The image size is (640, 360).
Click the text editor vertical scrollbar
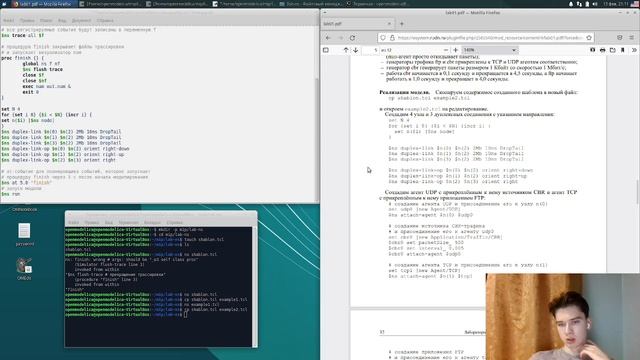(317, 139)
